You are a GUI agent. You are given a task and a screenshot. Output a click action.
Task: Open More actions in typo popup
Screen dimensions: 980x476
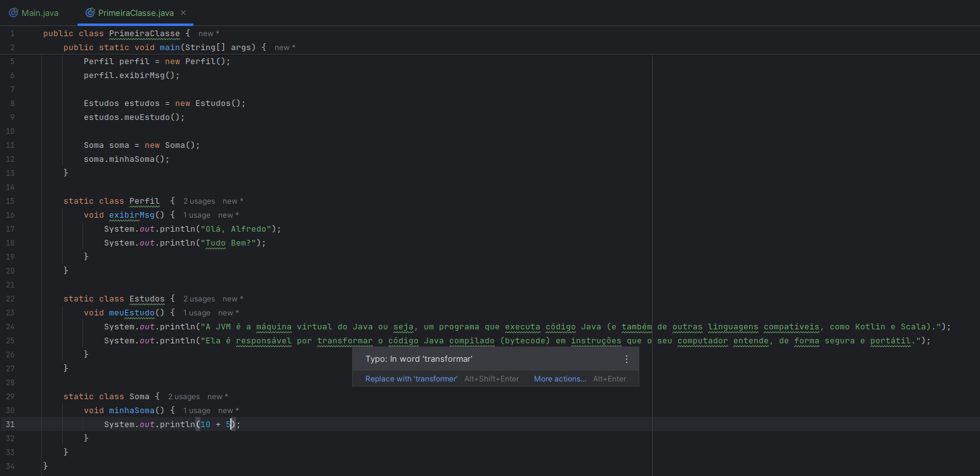pos(560,379)
